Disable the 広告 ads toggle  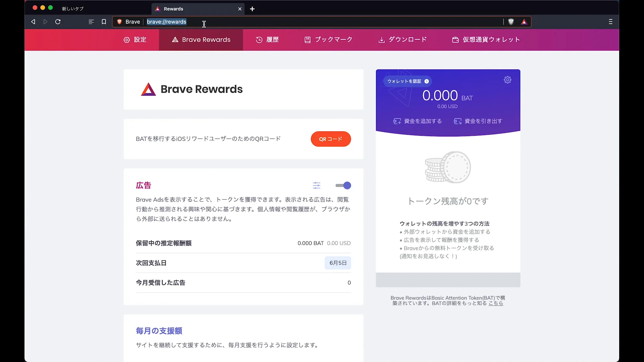coord(342,185)
